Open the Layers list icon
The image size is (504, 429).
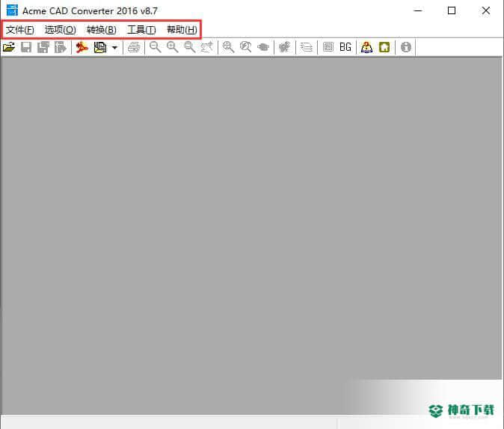coord(307,47)
